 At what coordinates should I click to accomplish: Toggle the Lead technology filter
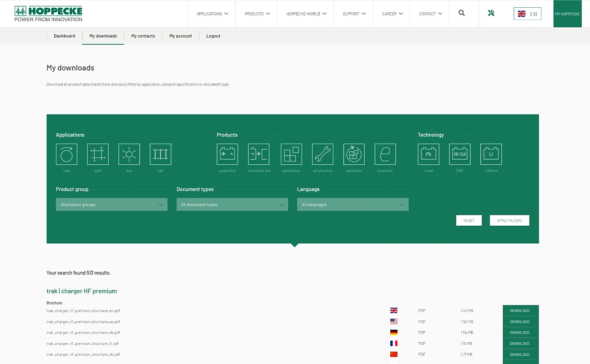coord(429,154)
